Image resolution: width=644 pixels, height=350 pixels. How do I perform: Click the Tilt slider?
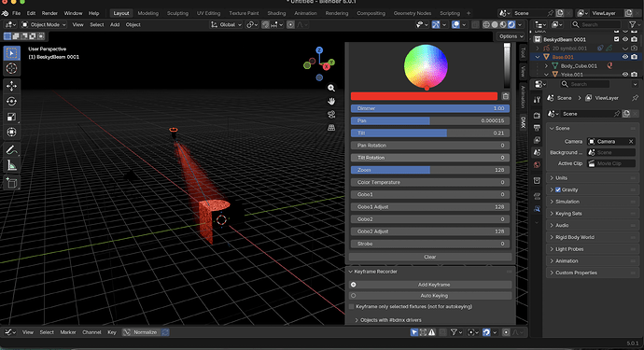point(430,133)
